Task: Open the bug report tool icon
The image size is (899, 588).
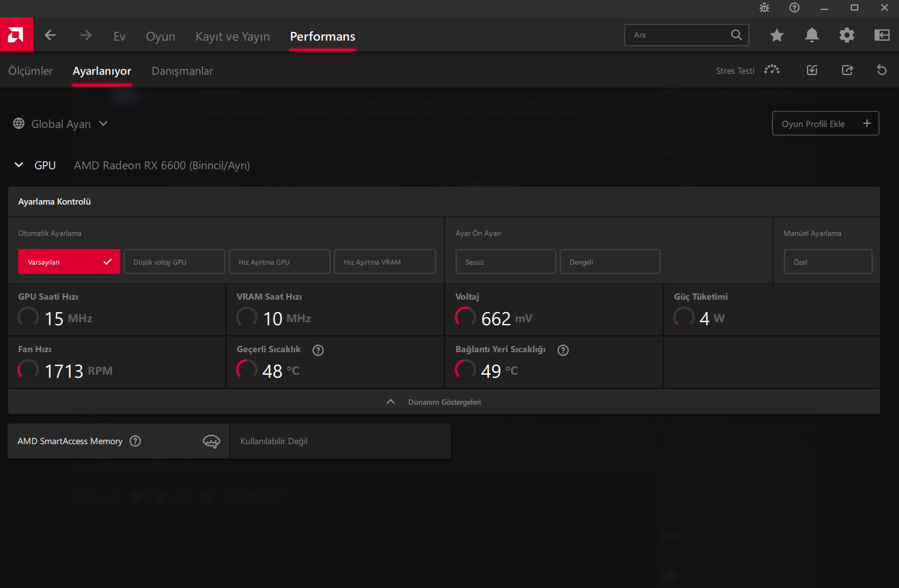Action: click(x=764, y=8)
